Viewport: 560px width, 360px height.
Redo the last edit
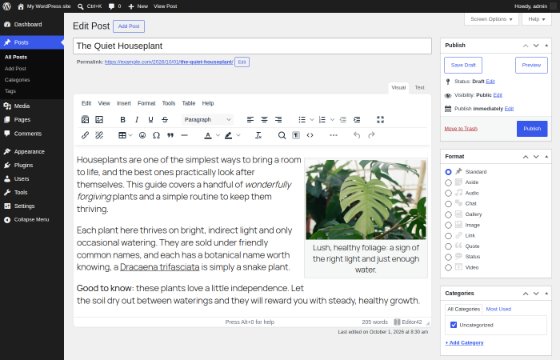pos(371,135)
